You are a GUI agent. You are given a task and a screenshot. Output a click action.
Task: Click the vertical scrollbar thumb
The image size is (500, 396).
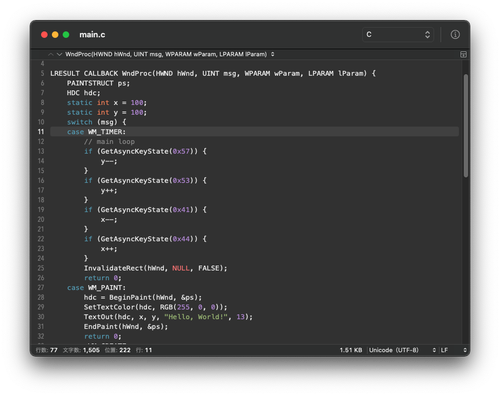pyautogui.click(x=466, y=126)
